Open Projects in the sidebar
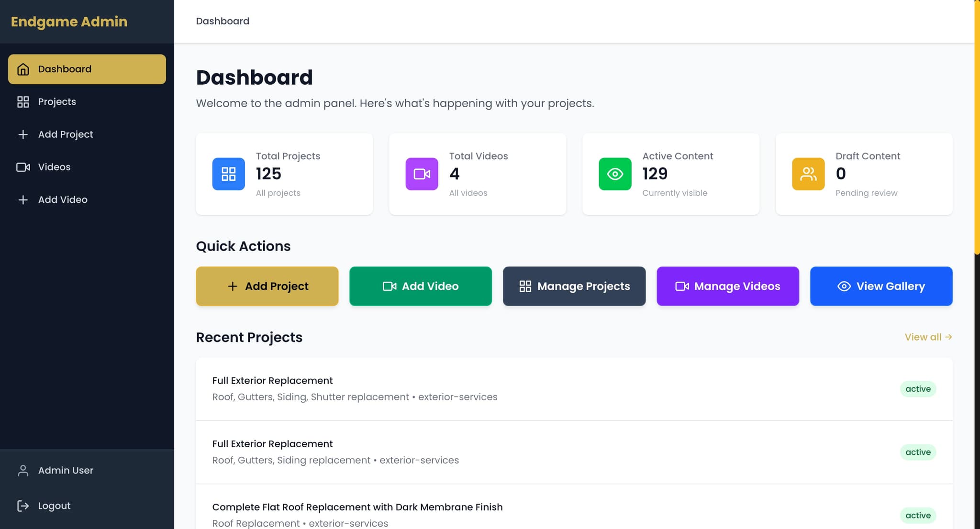 (x=56, y=102)
